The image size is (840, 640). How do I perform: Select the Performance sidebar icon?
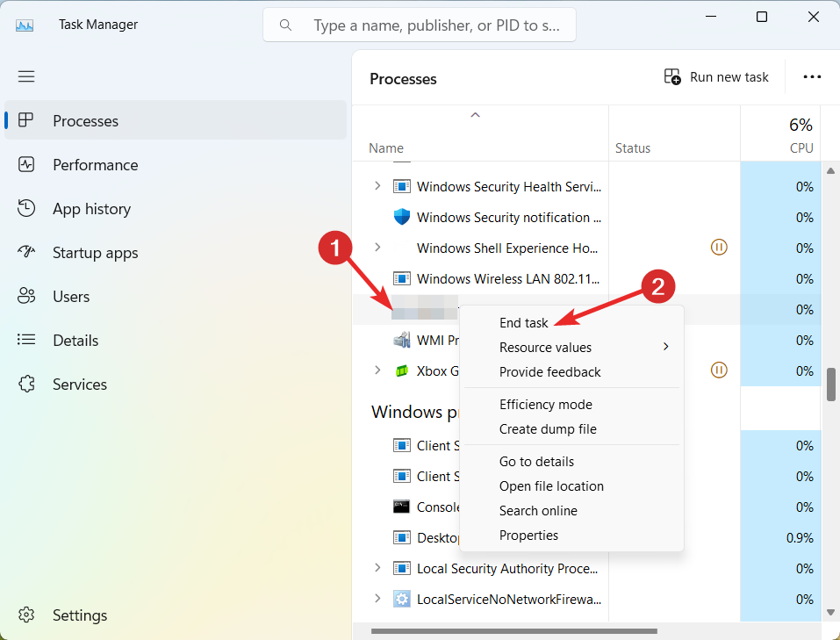[26, 164]
